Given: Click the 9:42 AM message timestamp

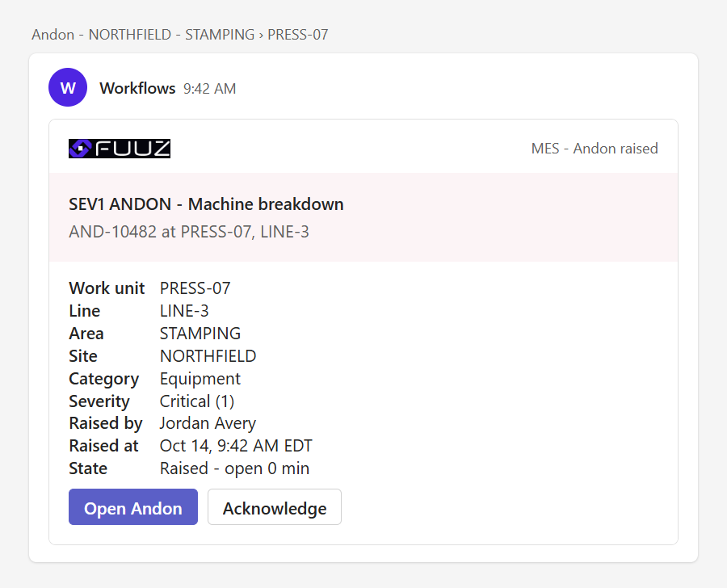Looking at the screenshot, I should pos(209,89).
